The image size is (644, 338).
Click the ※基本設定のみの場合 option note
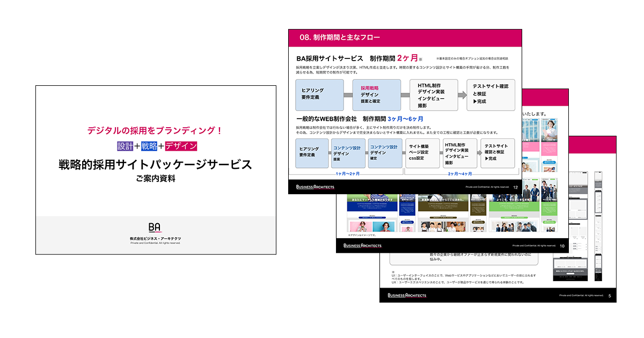pos(472,58)
